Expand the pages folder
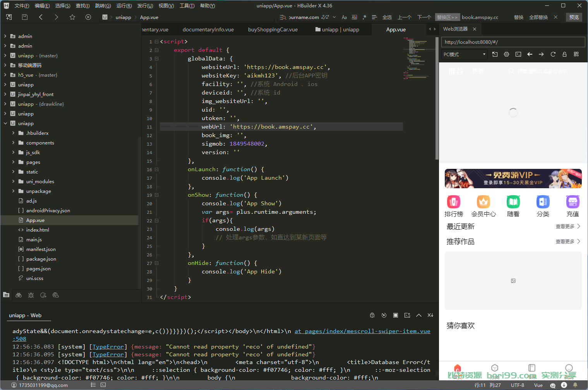 click(13, 162)
